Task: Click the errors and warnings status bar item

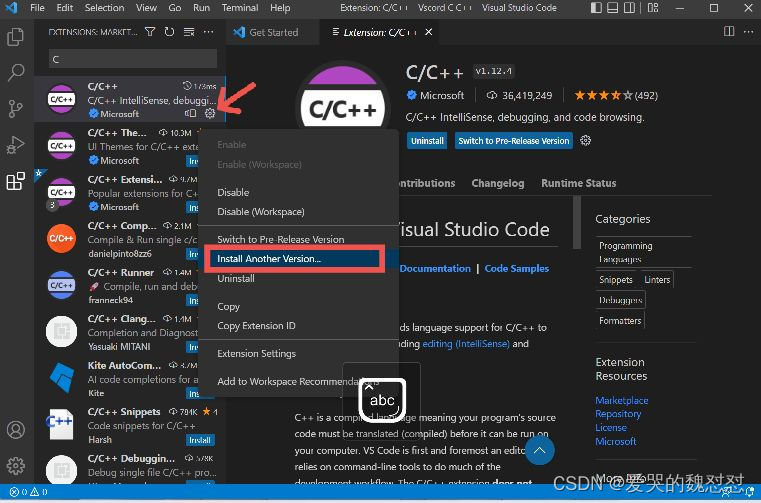Action: point(29,492)
